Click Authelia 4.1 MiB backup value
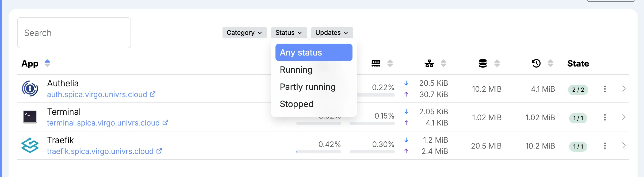The width and height of the screenshot is (644, 177). point(543,89)
